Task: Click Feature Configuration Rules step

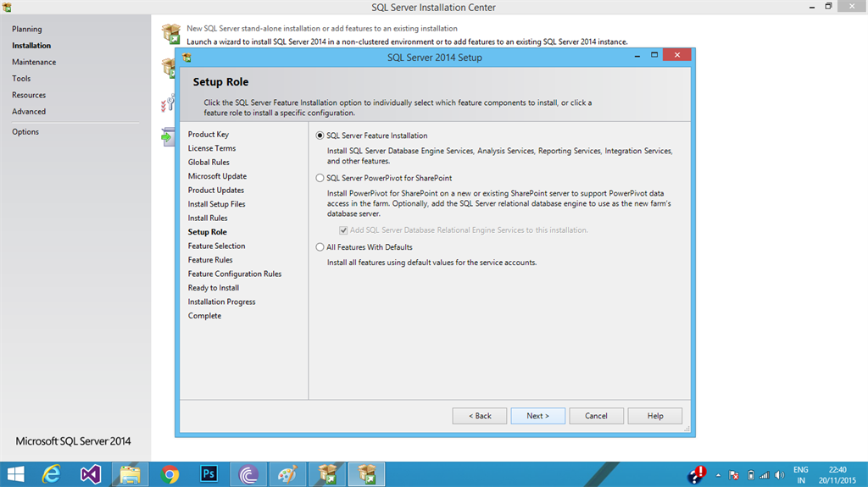Action: click(235, 274)
